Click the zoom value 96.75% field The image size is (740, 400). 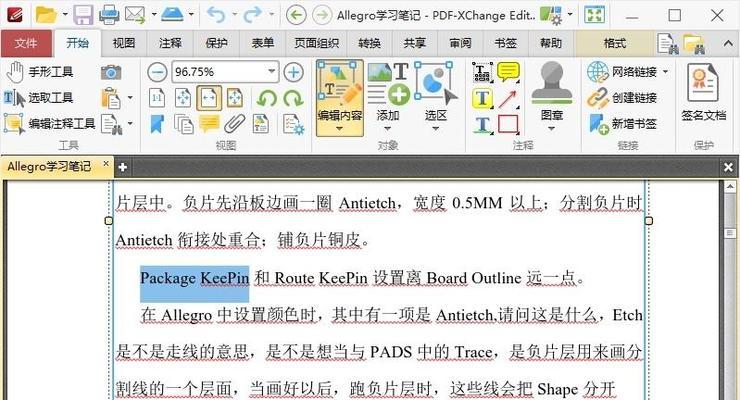pyautogui.click(x=219, y=72)
